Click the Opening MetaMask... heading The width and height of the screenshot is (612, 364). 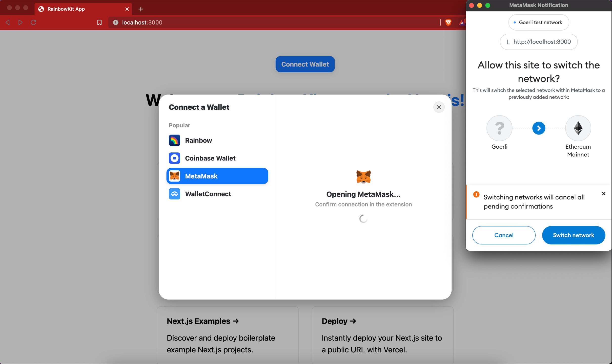pos(363,194)
